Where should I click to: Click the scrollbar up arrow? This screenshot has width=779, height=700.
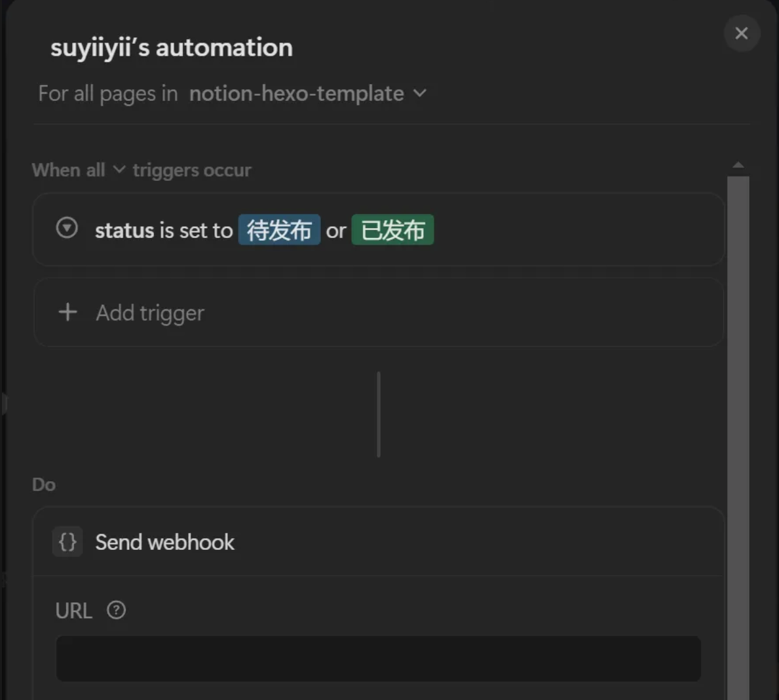click(x=738, y=165)
